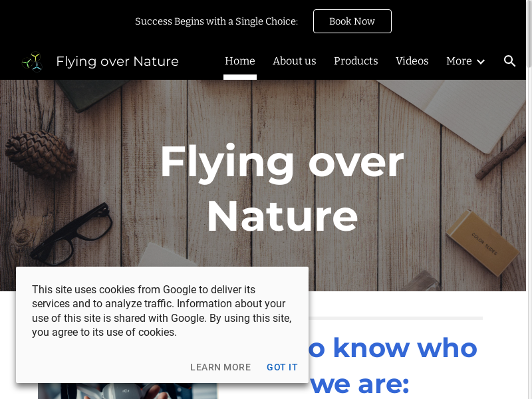Click the Success Begins with a Single Choice text
The image size is (532, 399).
click(x=217, y=21)
